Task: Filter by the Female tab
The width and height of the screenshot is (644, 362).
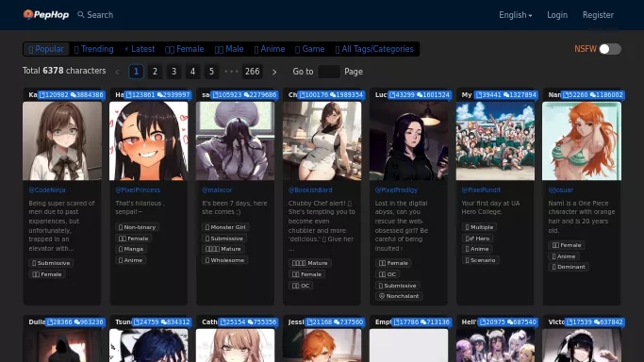Action: (x=185, y=49)
